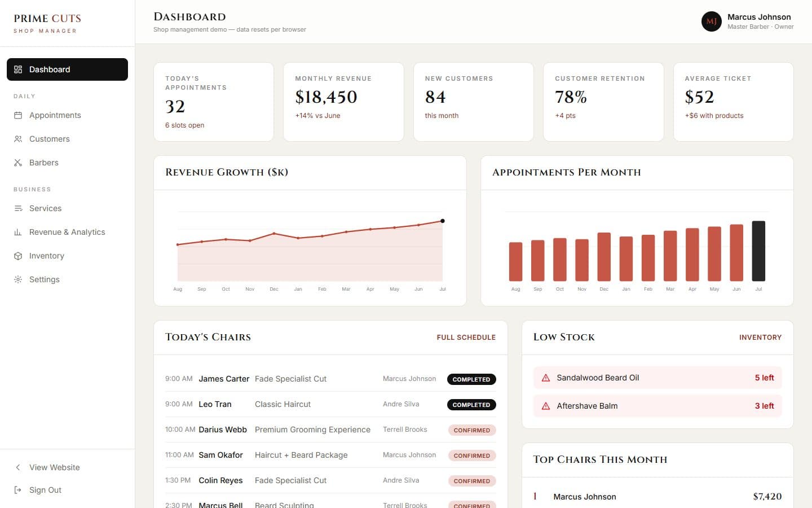Click the Settings gear icon
Viewport: 812px width, 508px height.
pos(18,279)
